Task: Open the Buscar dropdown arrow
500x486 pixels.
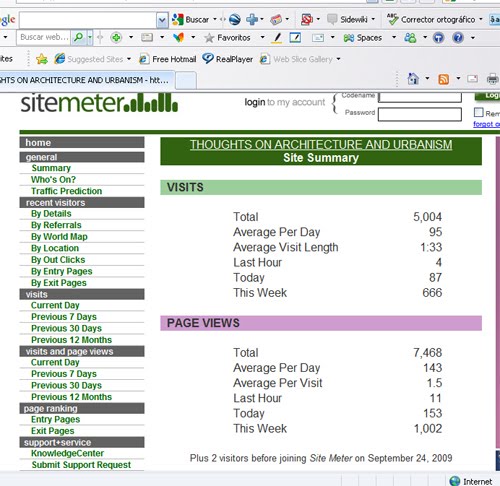Action: (x=215, y=19)
